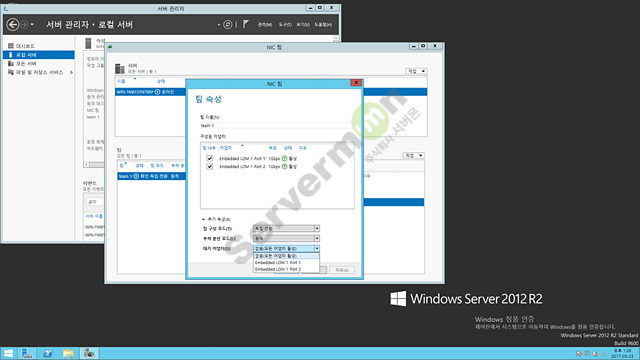The height and width of the screenshot is (360, 640).
Task: Open Server Manager from the taskbar
Action: (x=27, y=353)
